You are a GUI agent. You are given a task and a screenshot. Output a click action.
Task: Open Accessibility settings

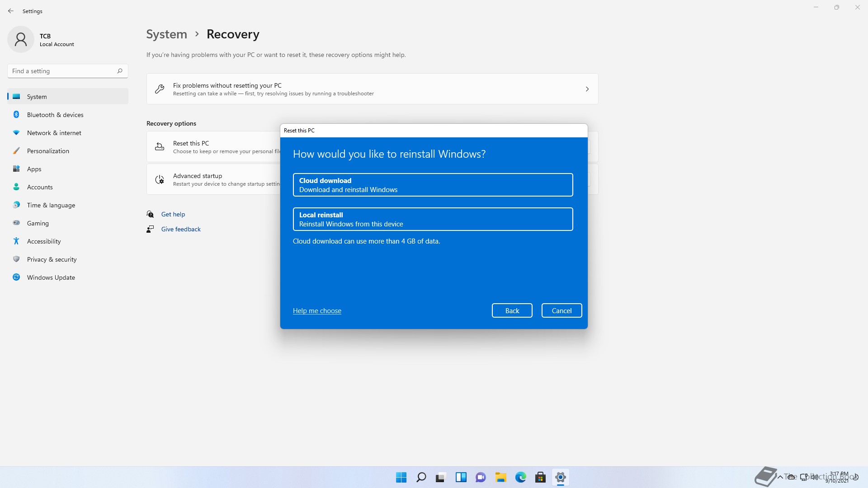pos(68,241)
